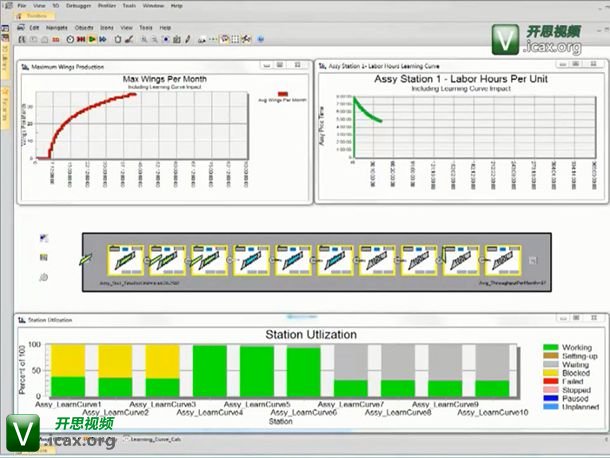610x458 pixels.
Task: Click the delete bin icon in the toolbar
Action: [118, 39]
